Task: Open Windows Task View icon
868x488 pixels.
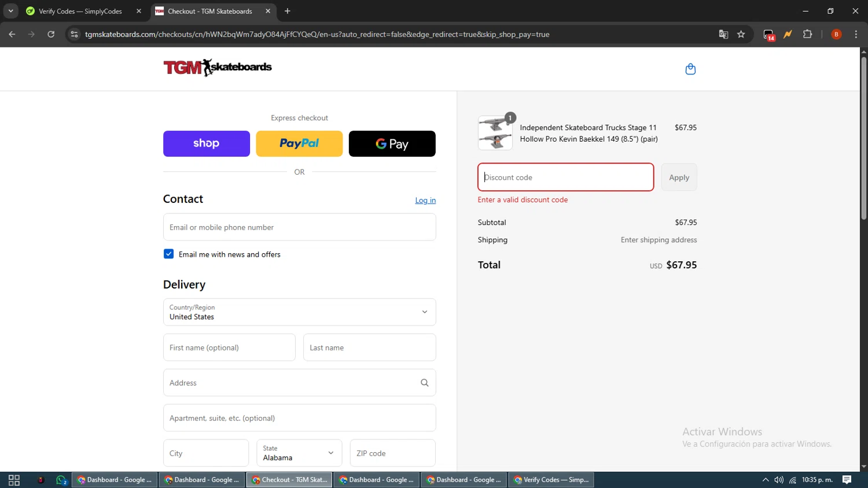Action: (14, 480)
